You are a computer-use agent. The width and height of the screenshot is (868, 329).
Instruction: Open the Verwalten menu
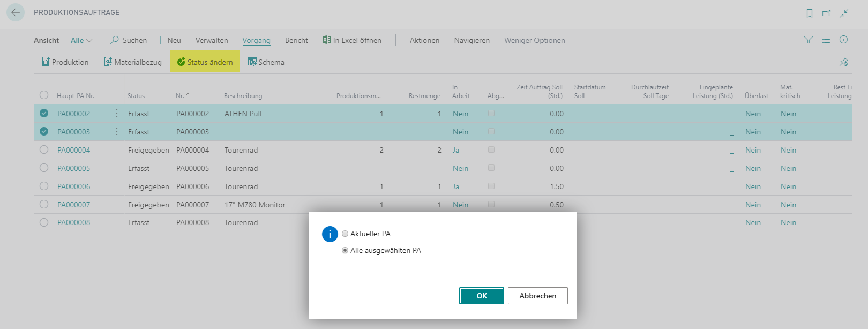[x=212, y=40]
